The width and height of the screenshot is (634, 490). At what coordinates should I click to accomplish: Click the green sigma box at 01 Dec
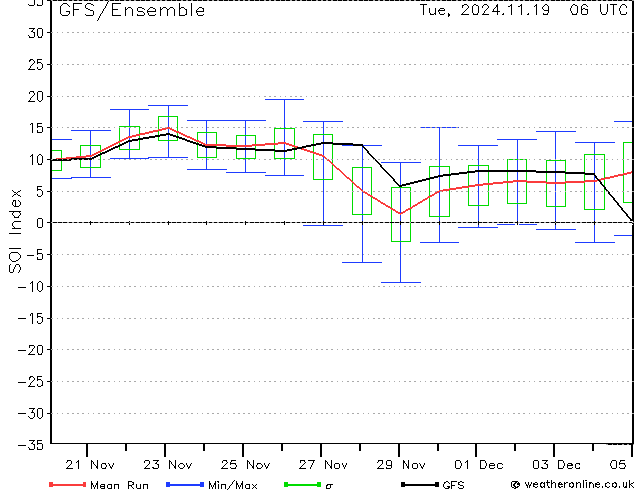click(x=478, y=186)
